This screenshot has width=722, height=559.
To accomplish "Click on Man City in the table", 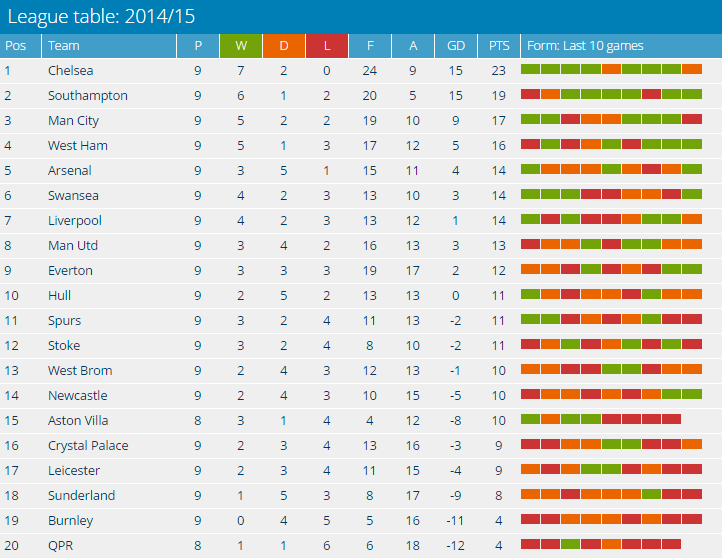I will tap(73, 121).
